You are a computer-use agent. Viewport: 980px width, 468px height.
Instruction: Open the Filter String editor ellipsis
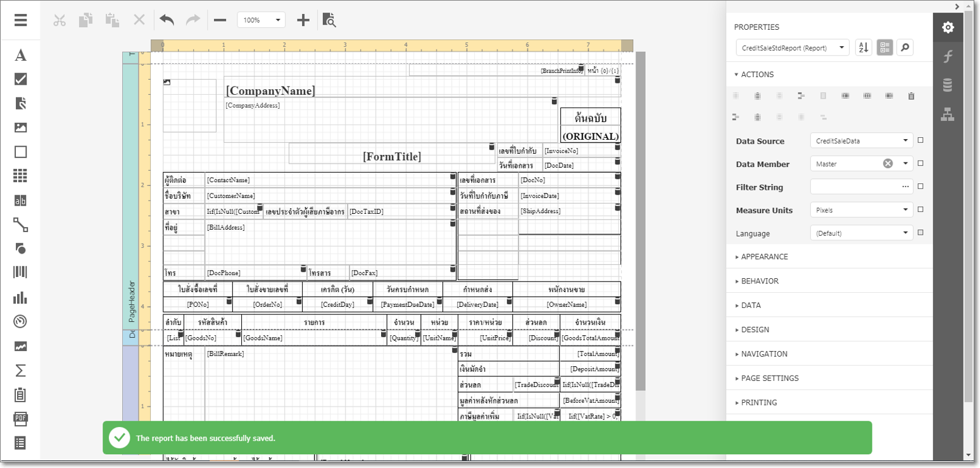tap(906, 187)
